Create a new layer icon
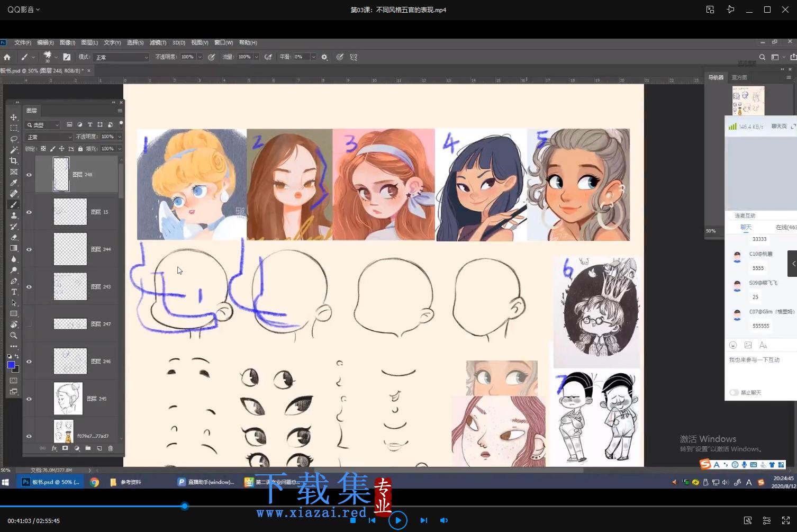 tap(99, 448)
